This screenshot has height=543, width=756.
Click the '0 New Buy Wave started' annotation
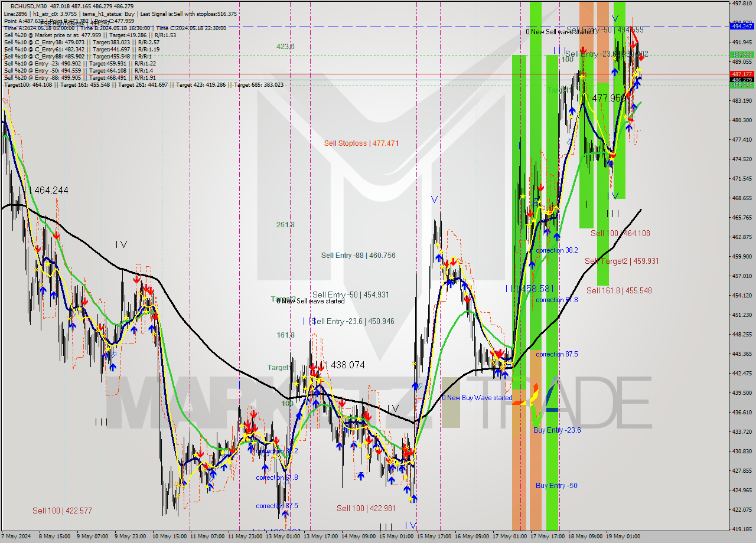point(477,398)
